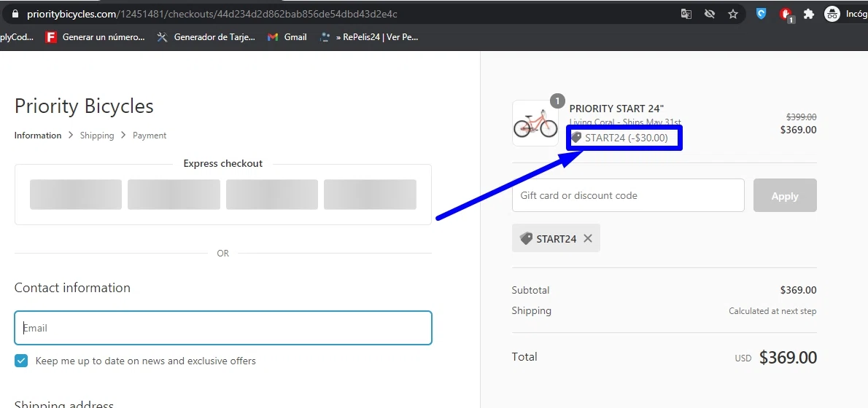Click the crossed-eye tracking protection icon
Image resolution: width=868 pixels, height=408 pixels.
click(710, 15)
